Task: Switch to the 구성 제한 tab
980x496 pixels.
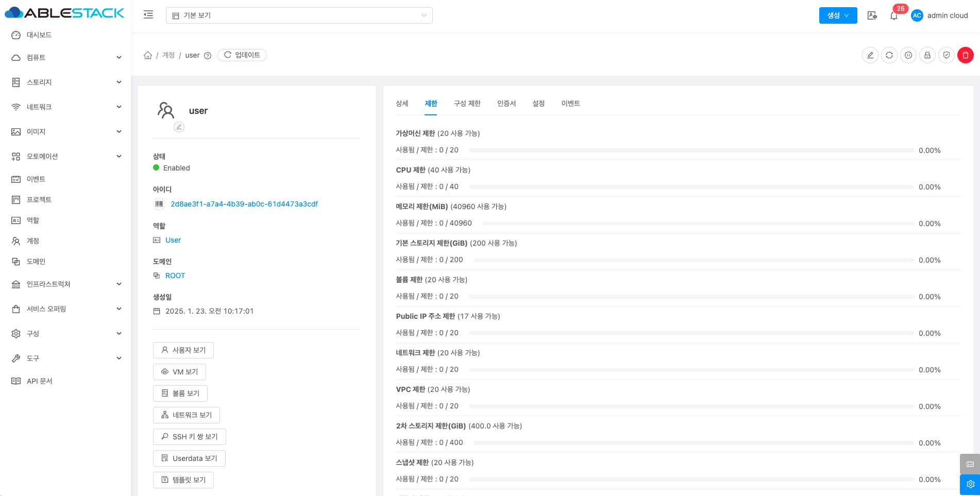Action: pos(467,104)
